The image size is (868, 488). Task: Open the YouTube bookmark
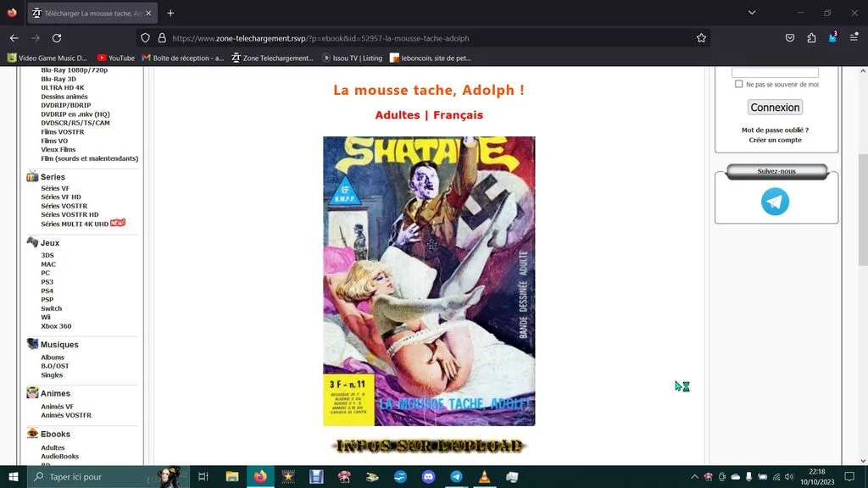point(115,58)
